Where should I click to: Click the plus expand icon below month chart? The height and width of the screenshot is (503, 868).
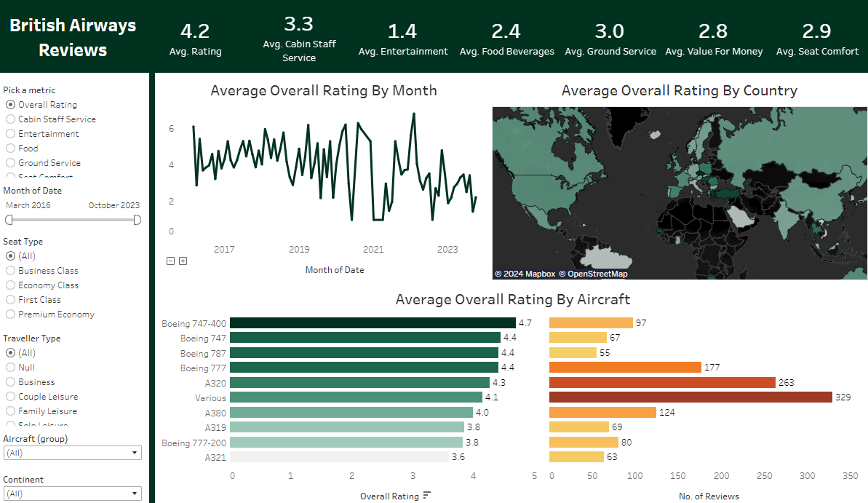click(183, 261)
